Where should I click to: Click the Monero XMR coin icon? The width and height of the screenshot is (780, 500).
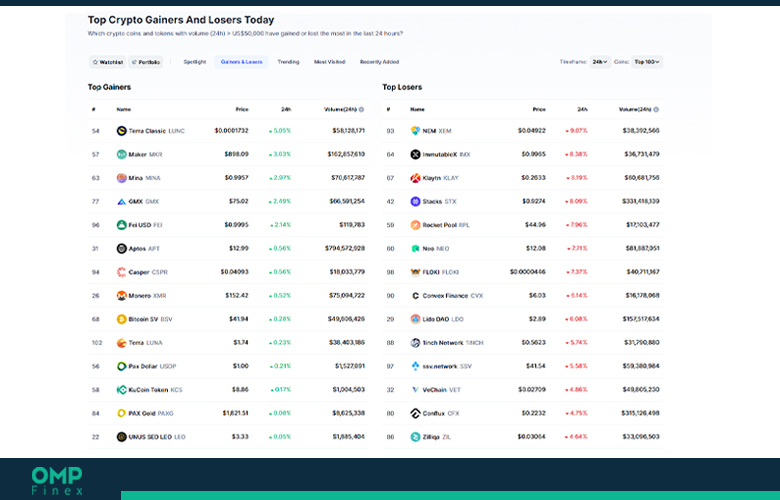click(x=121, y=296)
